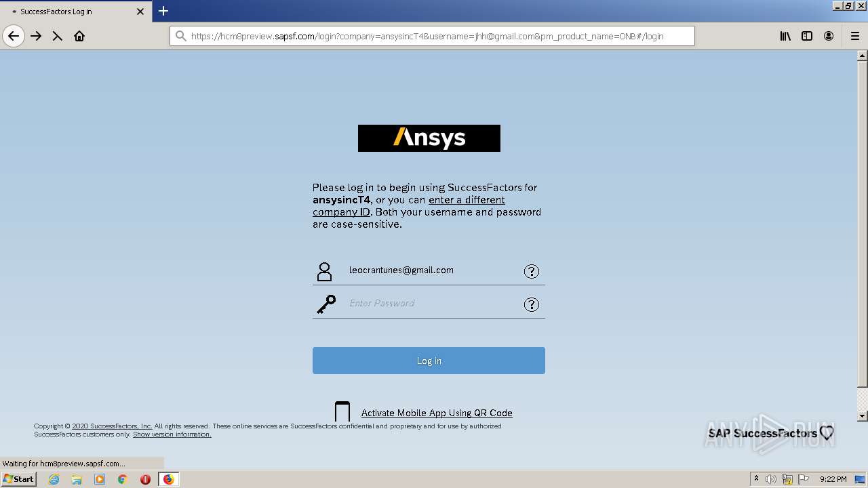Select the Firefox taskbar button
The image size is (868, 488).
coord(168,479)
